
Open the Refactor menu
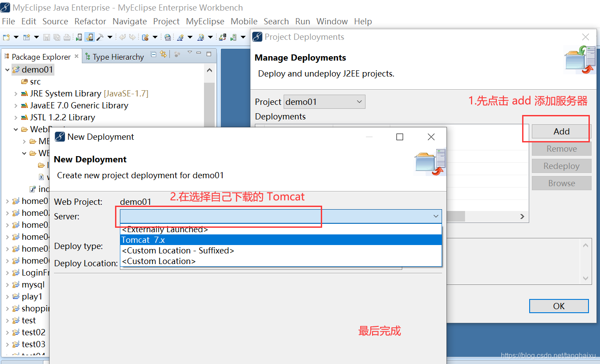click(90, 21)
